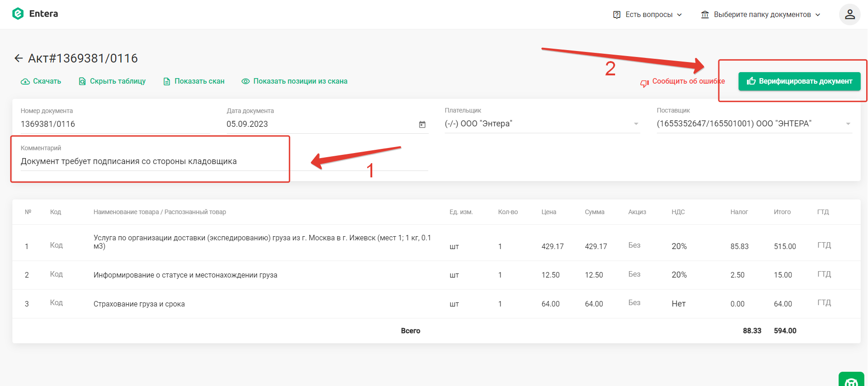Download the document via Скачать
868x386 pixels.
point(41,81)
